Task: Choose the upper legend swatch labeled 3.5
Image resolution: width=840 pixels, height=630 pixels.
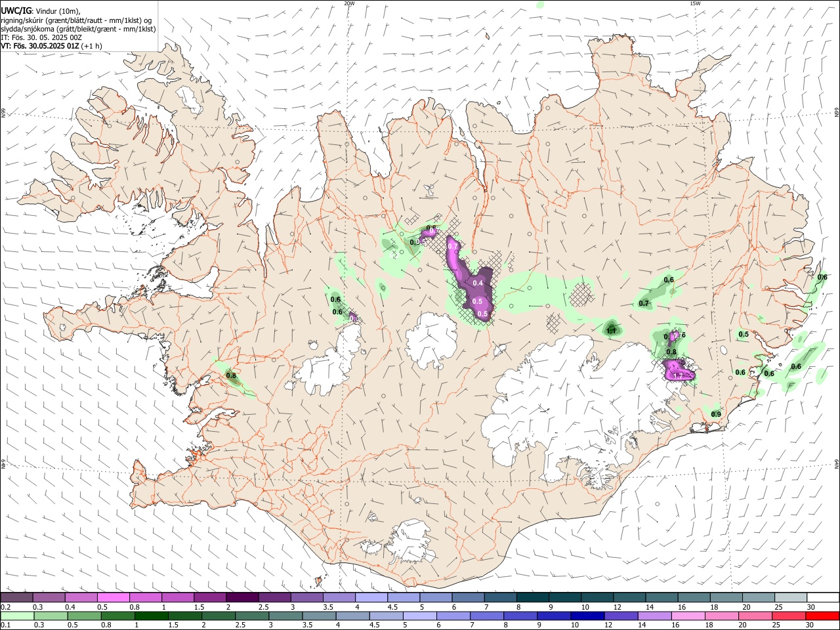Action: (x=339, y=597)
